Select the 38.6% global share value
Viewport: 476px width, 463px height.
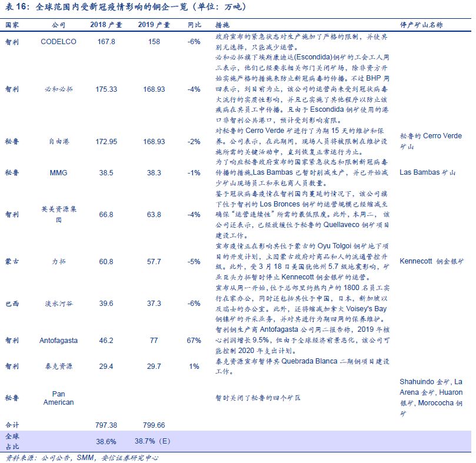coord(106,441)
